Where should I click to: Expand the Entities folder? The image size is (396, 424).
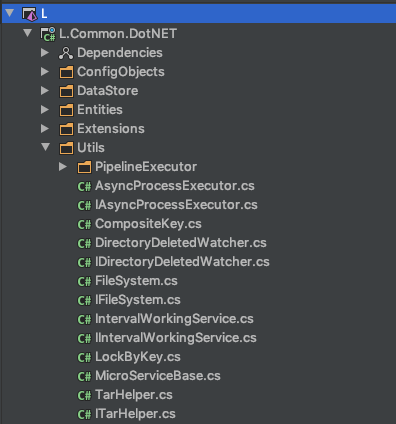tap(45, 109)
